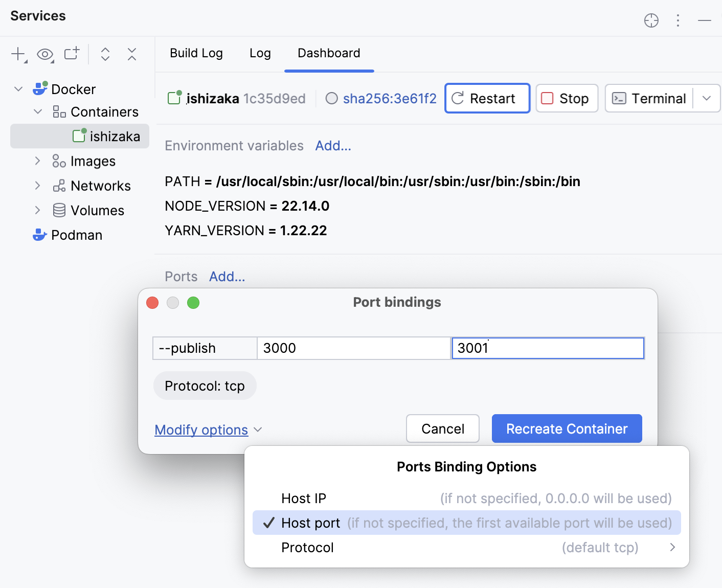Click the host port field containing 3000
Viewport: 722px width, 588px height.
[353, 348]
